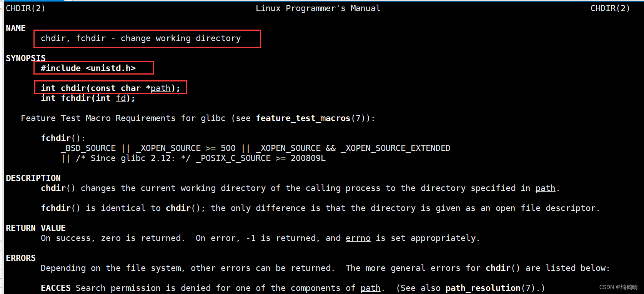Click the 'chdir, fchdir - change working directory' line
644x294 pixels.
[141, 38]
